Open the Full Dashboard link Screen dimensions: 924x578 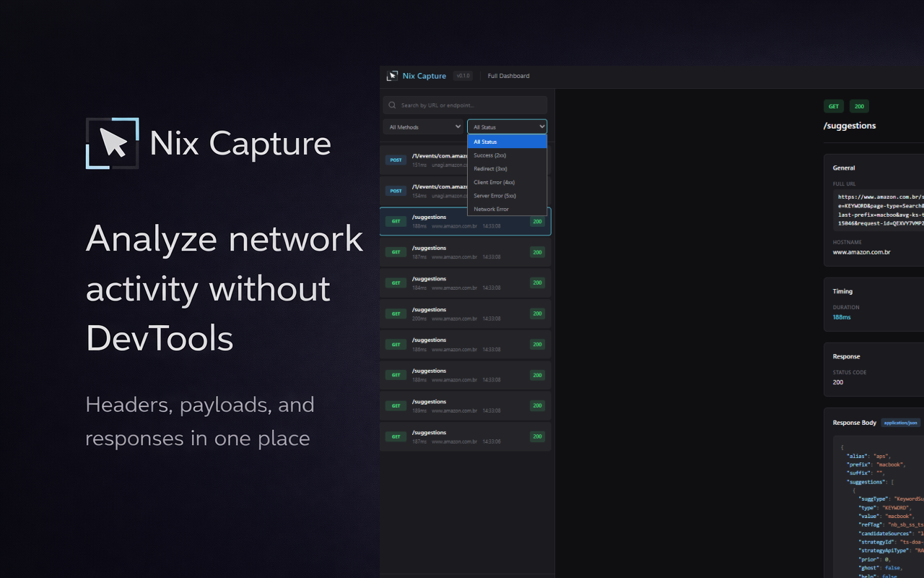tap(508, 76)
